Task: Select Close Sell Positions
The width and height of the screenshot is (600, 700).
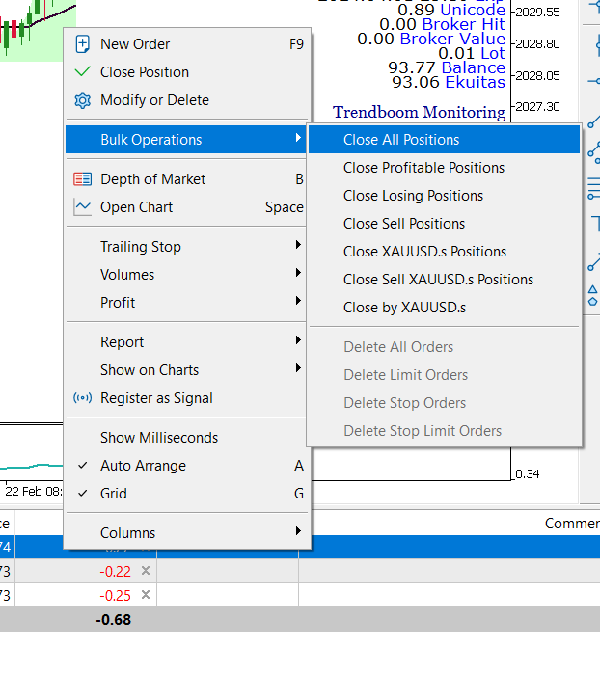Action: (x=444, y=224)
